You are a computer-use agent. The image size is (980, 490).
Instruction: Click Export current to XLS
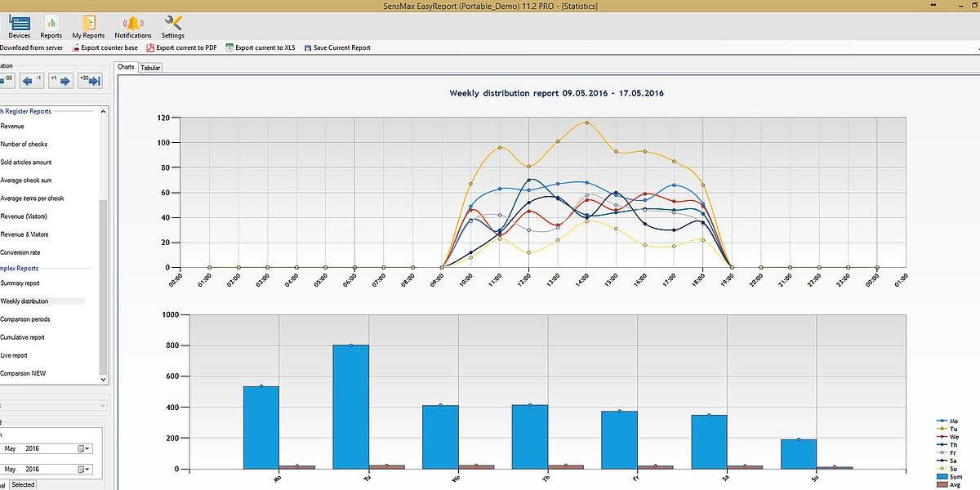[x=260, y=48]
